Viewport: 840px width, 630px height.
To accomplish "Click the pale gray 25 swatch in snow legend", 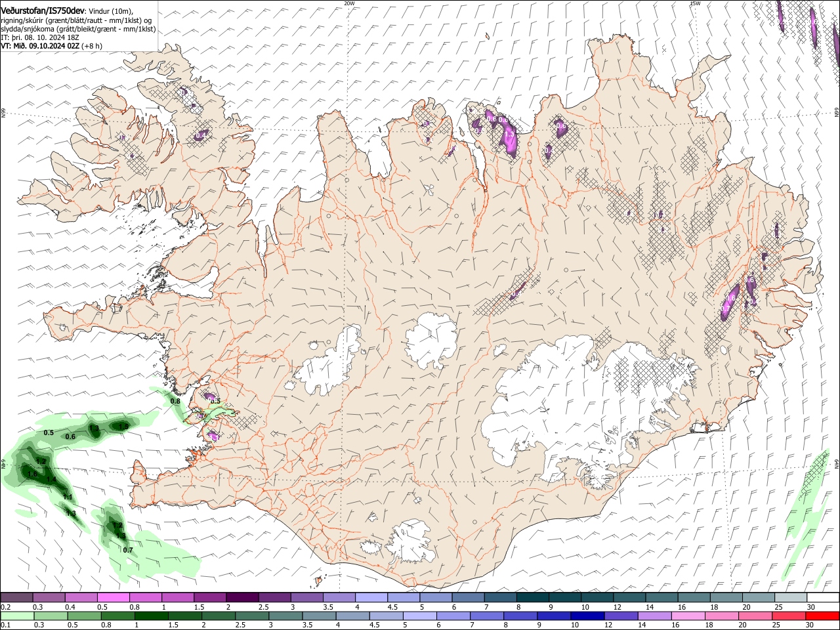I will pyautogui.click(x=790, y=597).
